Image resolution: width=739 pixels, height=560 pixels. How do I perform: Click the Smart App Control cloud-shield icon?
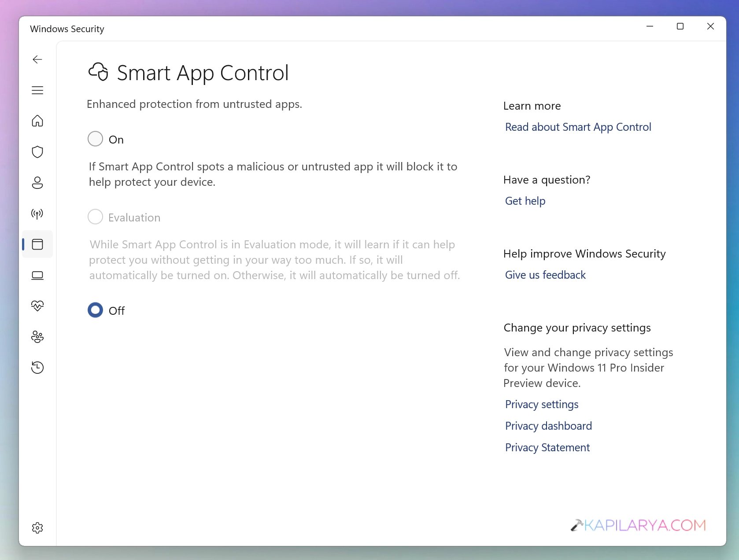(98, 72)
